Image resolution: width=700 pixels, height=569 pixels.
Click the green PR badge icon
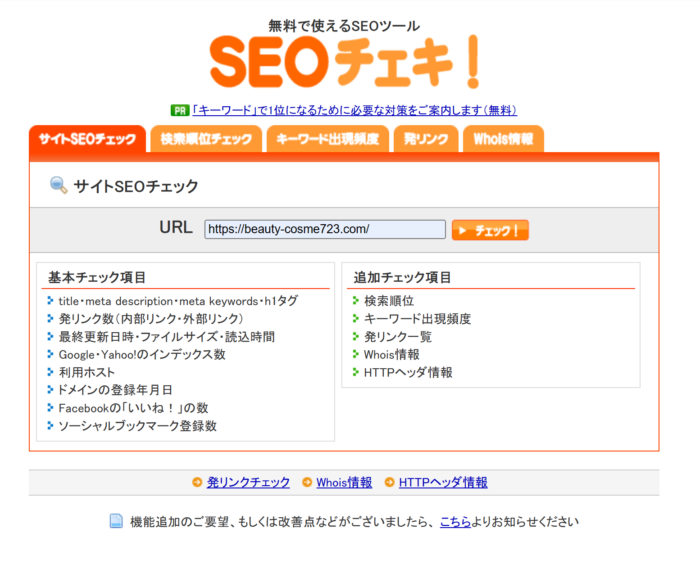(179, 110)
